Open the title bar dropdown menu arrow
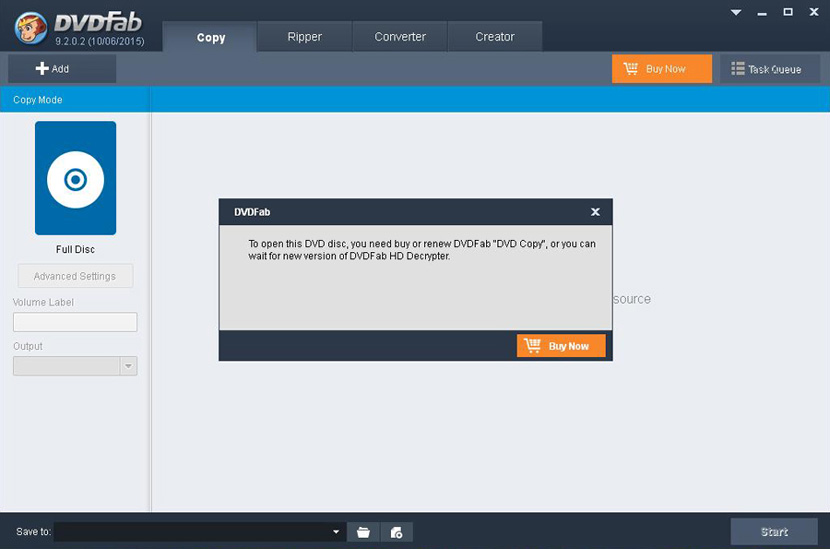The height and width of the screenshot is (549, 830). [736, 13]
